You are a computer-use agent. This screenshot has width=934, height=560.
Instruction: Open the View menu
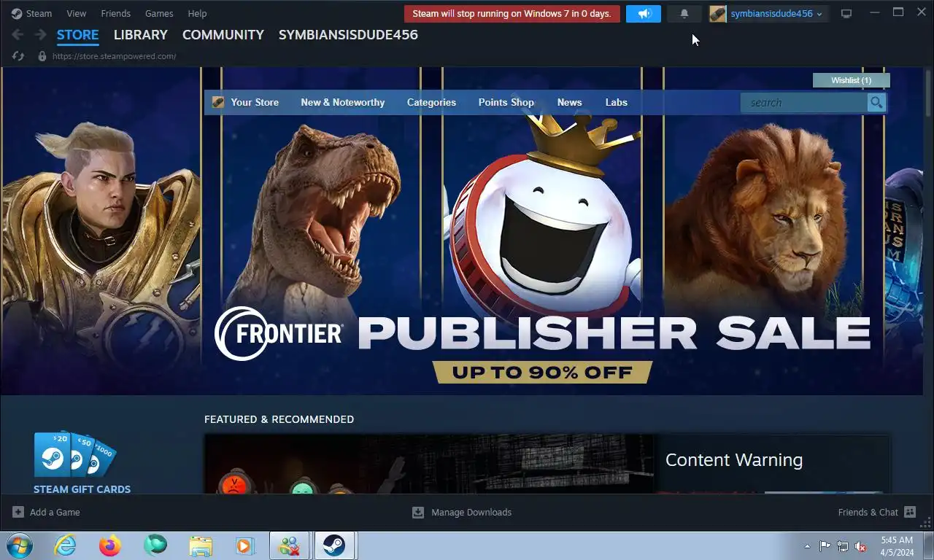coord(76,13)
